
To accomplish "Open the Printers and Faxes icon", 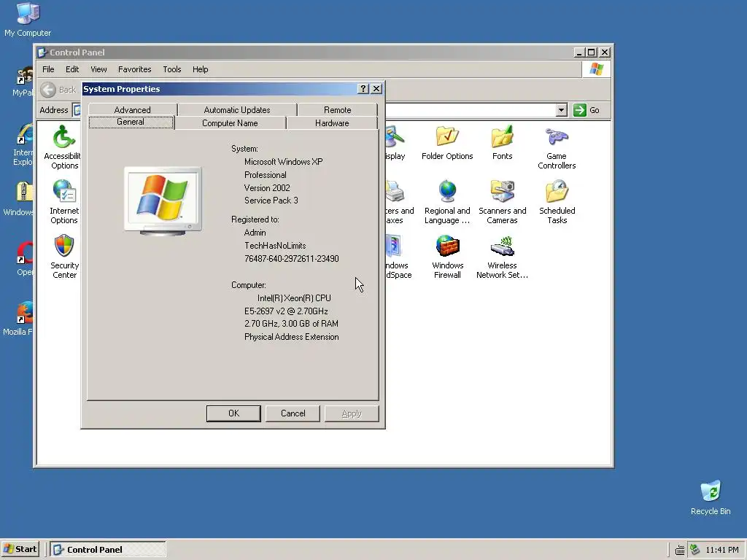I will click(x=399, y=203).
